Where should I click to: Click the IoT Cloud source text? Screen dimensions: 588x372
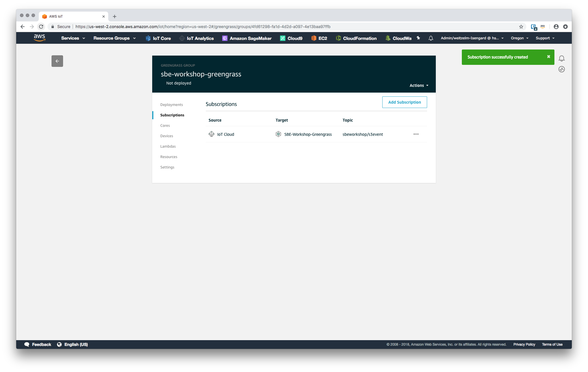[x=226, y=134]
